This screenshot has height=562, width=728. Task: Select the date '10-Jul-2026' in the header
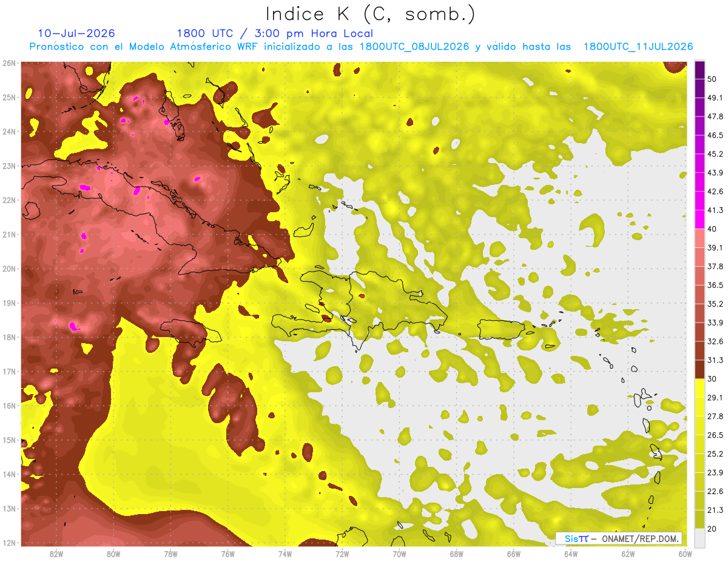point(76,33)
